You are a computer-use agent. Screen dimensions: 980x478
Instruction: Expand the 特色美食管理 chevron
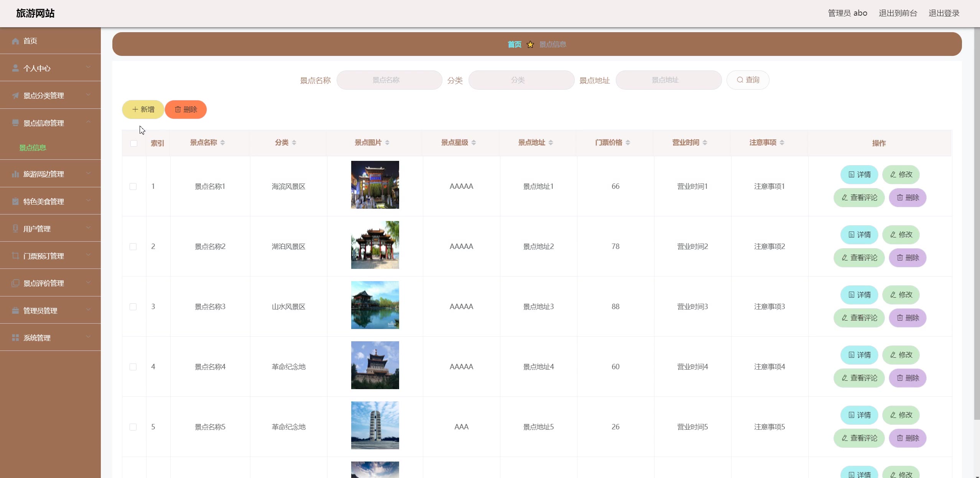(x=89, y=200)
